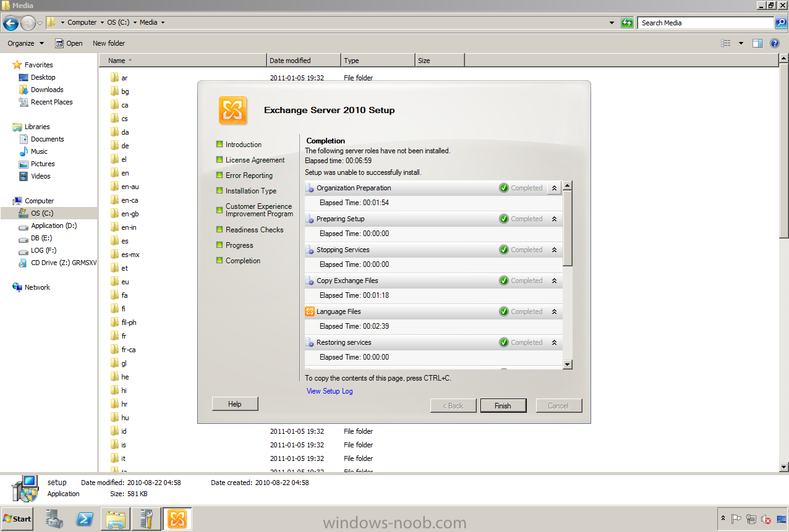
Task: Open Server Manager from the taskbar
Action: 54,519
